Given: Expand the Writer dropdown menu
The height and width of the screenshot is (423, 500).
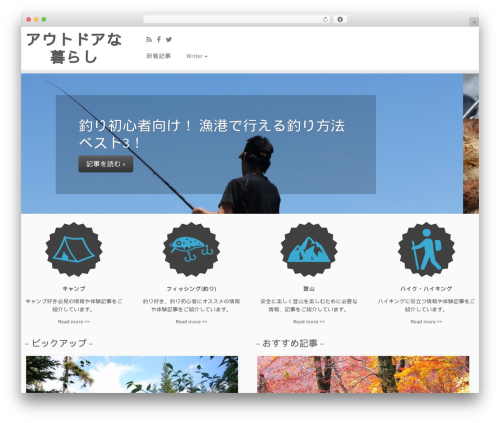Looking at the screenshot, I should [x=197, y=56].
